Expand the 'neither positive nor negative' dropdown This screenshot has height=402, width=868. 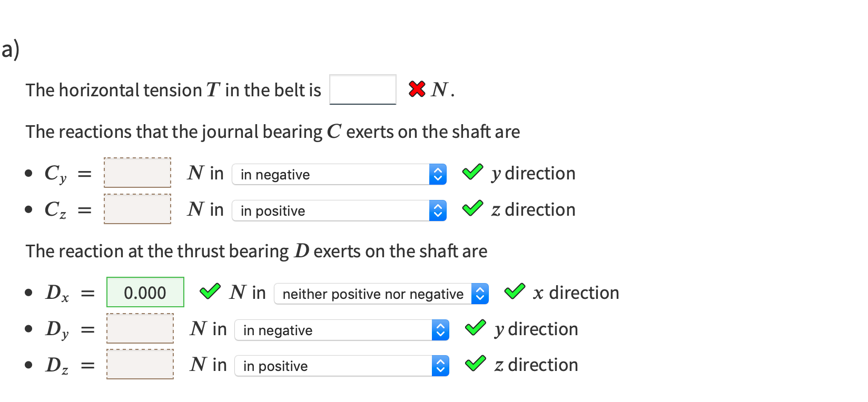point(381,294)
